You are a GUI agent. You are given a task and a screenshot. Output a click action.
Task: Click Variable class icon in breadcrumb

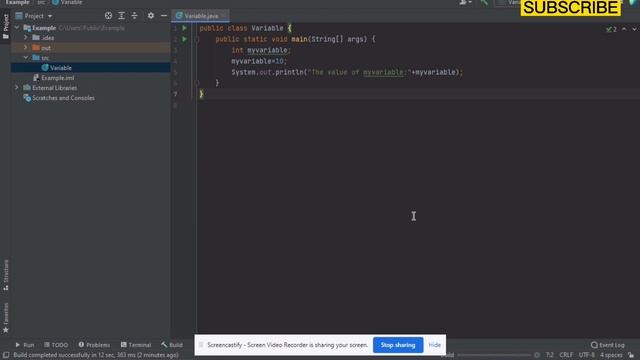(55, 2)
